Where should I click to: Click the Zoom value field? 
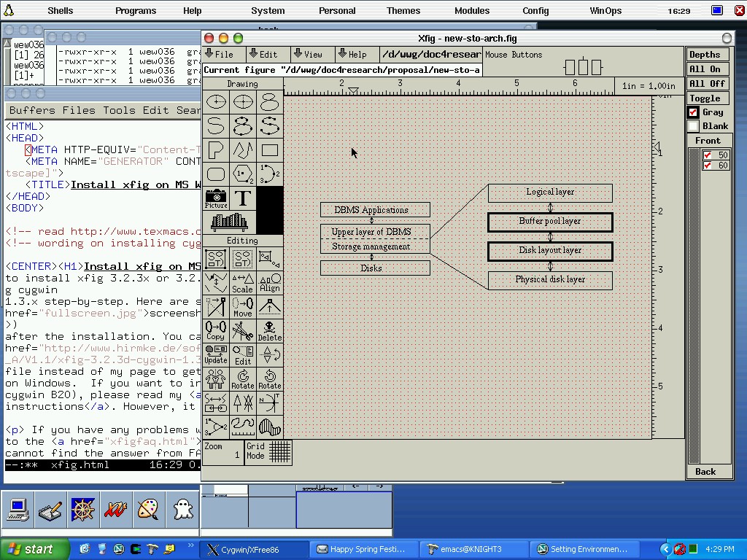pyautogui.click(x=222, y=452)
